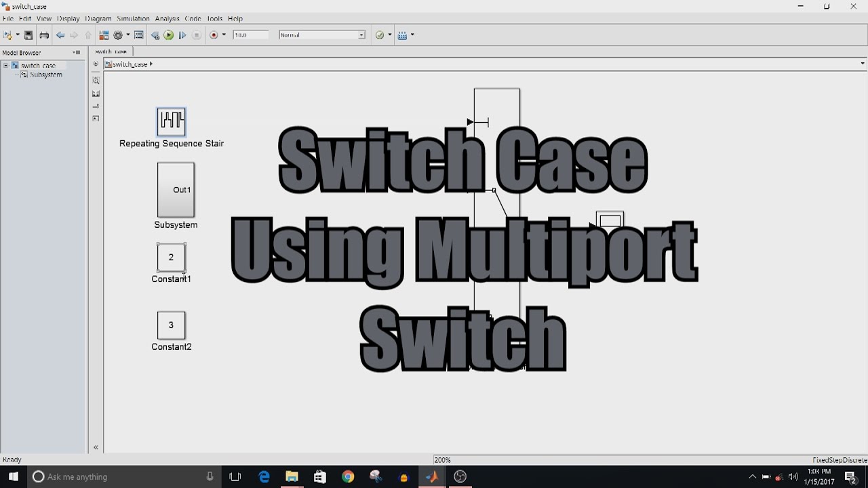Click the Fit to View palette icon
Image resolution: width=868 pixels, height=488 pixels.
(x=96, y=94)
